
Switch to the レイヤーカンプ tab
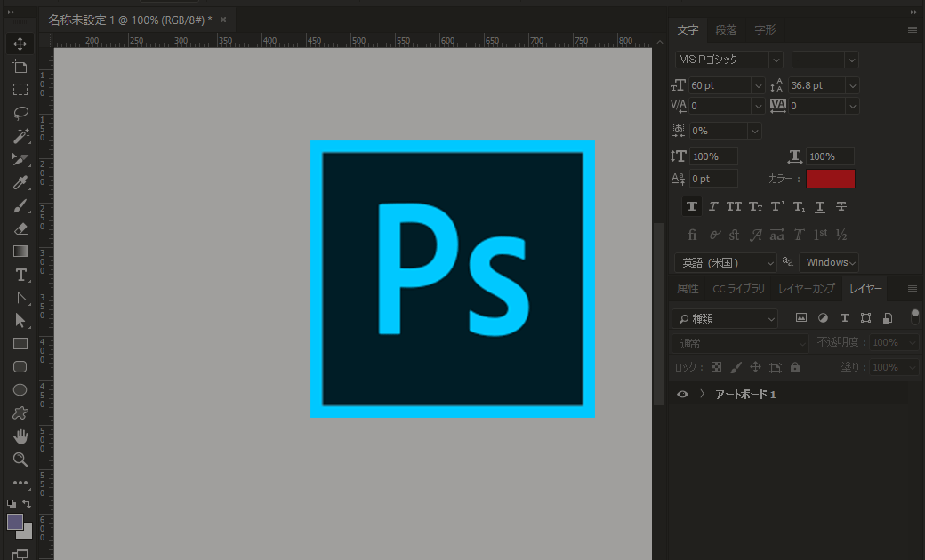click(807, 288)
